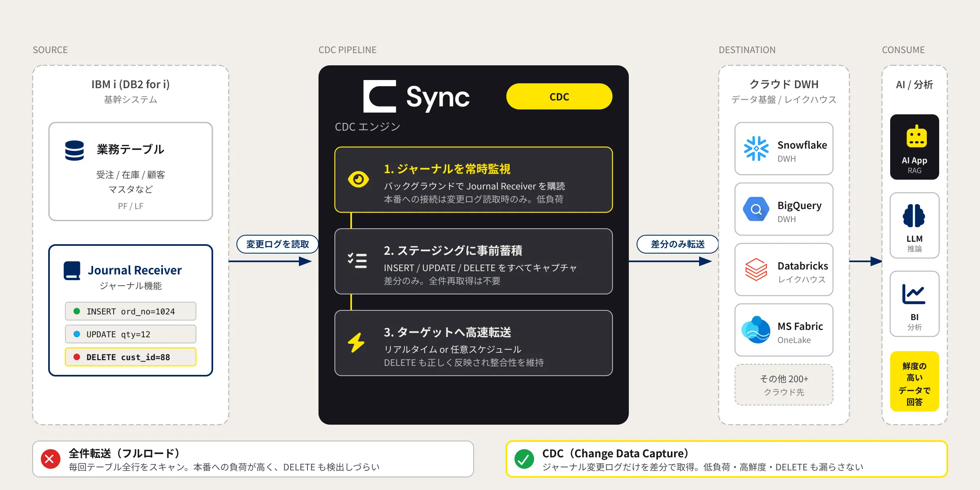Click the "3. ターゲットへ高速転送" step title
The height and width of the screenshot is (490, 980).
point(448,332)
